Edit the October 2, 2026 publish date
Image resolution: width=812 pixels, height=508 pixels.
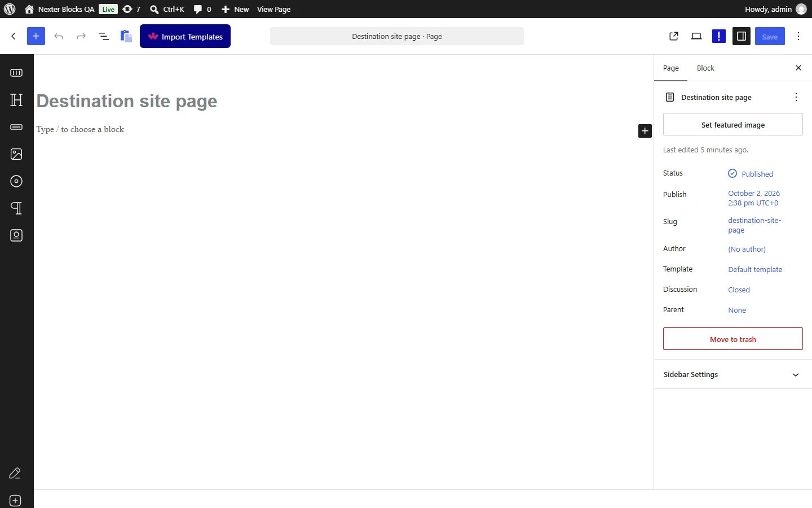[x=754, y=198]
